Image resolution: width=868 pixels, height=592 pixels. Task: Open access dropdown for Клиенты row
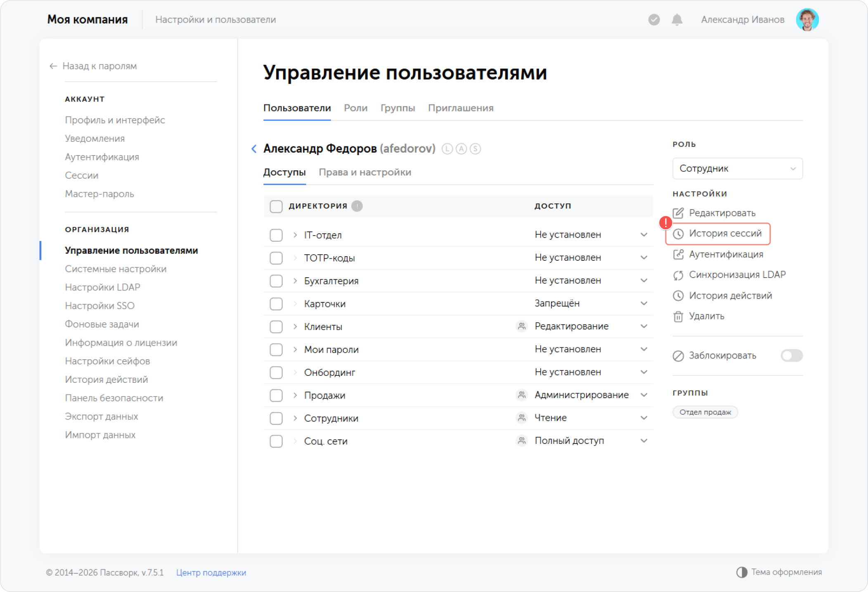[643, 326]
